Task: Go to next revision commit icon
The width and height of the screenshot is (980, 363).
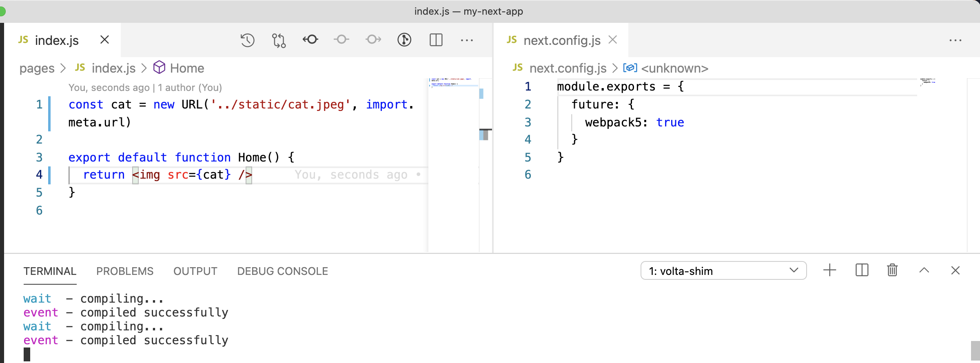Action: [x=373, y=40]
